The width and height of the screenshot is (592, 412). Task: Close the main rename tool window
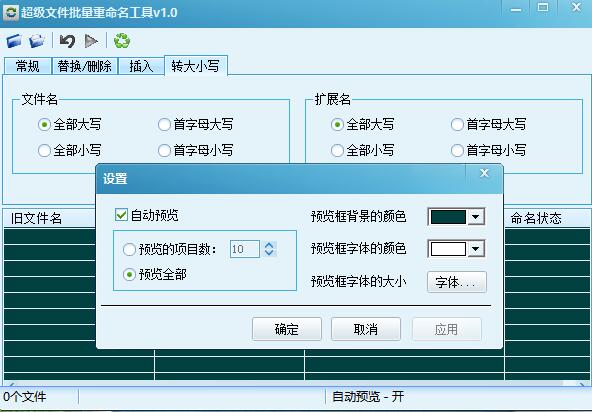[x=576, y=8]
